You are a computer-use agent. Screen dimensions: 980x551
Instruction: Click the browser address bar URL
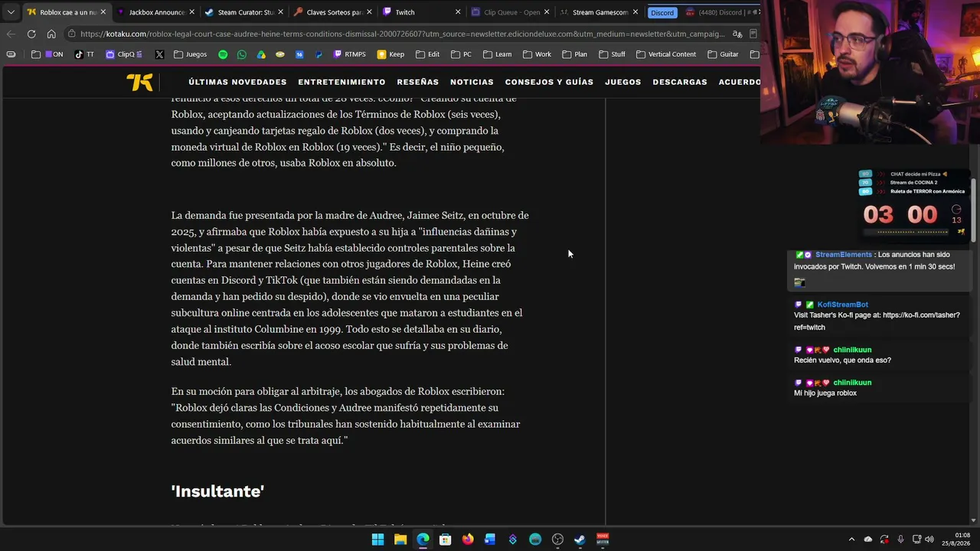click(x=402, y=34)
